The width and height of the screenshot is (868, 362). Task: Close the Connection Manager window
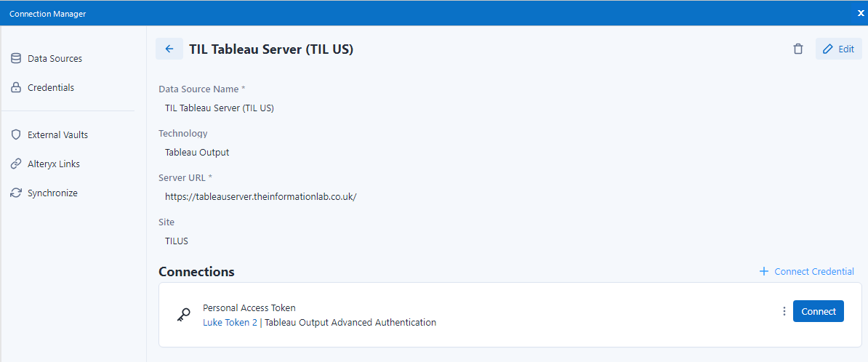click(861, 13)
